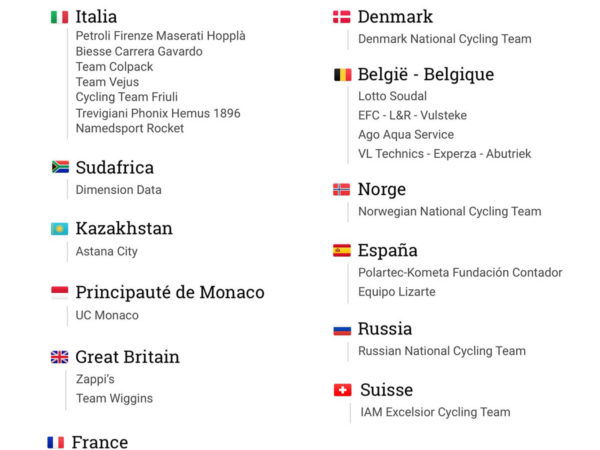Image resolution: width=600 pixels, height=450 pixels.
Task: Click the Monaco flag icon
Action: click(x=60, y=293)
